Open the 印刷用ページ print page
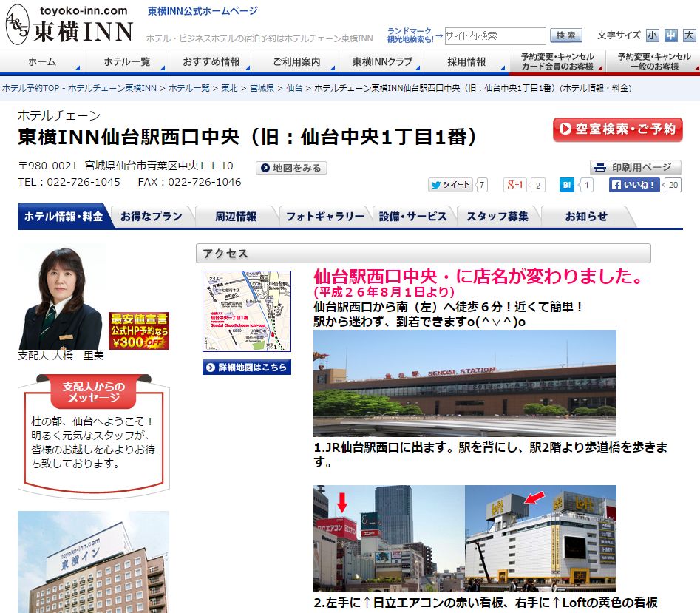Image resolution: width=700 pixels, height=613 pixels. (x=635, y=167)
